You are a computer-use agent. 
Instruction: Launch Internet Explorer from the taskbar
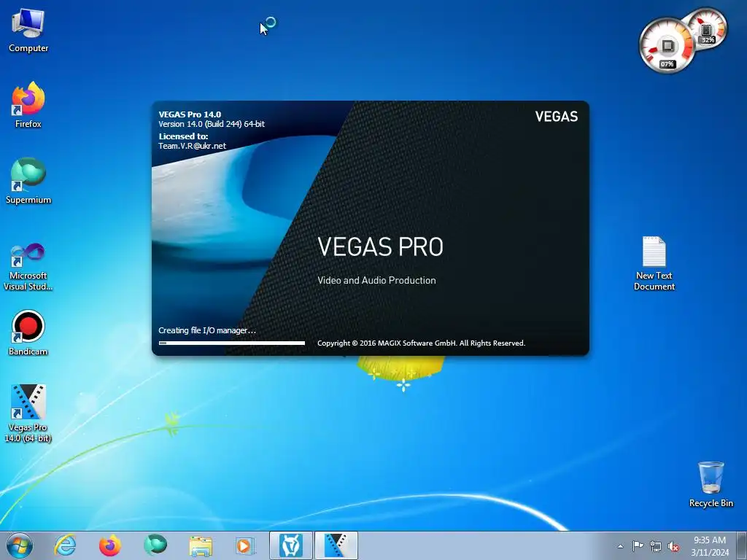(x=65, y=545)
